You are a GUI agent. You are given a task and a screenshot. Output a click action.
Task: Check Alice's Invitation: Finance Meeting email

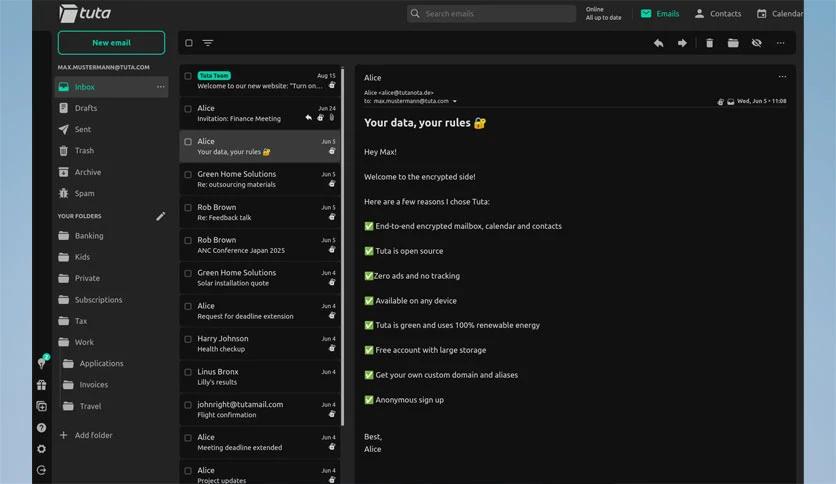coord(188,109)
